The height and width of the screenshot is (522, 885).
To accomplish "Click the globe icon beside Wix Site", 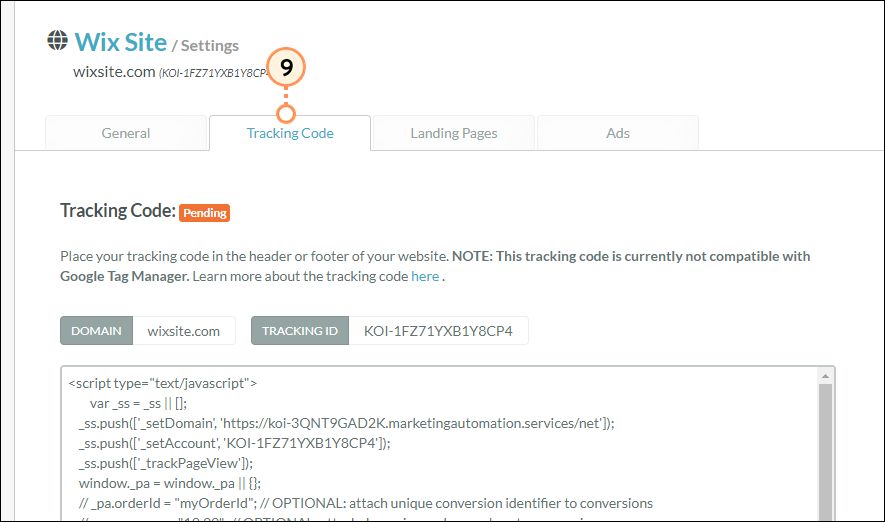I will coord(58,40).
